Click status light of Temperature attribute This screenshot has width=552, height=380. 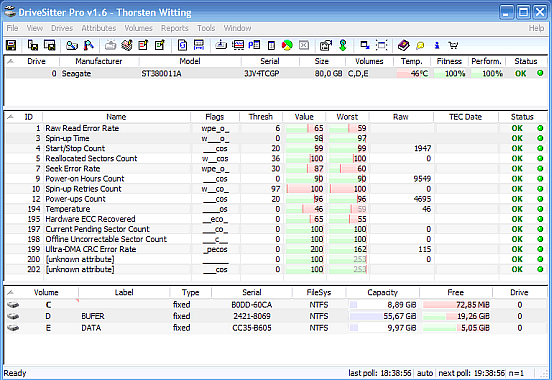click(x=540, y=209)
